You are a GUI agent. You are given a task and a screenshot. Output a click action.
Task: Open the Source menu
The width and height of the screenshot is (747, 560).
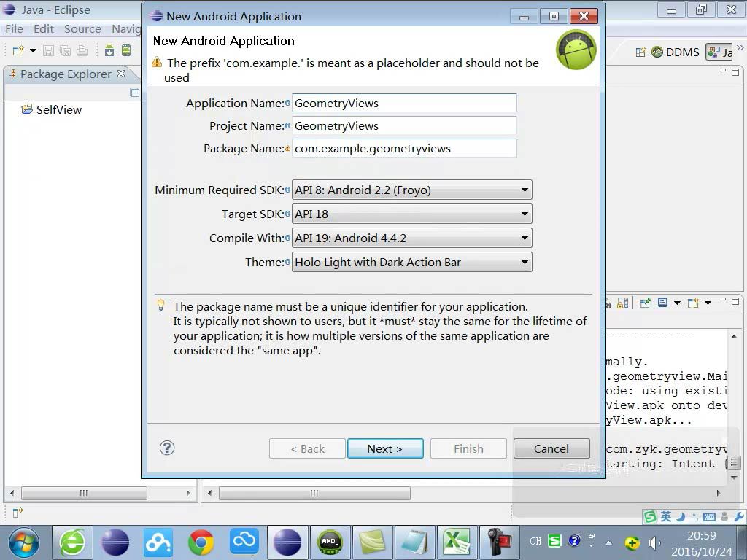click(x=82, y=29)
